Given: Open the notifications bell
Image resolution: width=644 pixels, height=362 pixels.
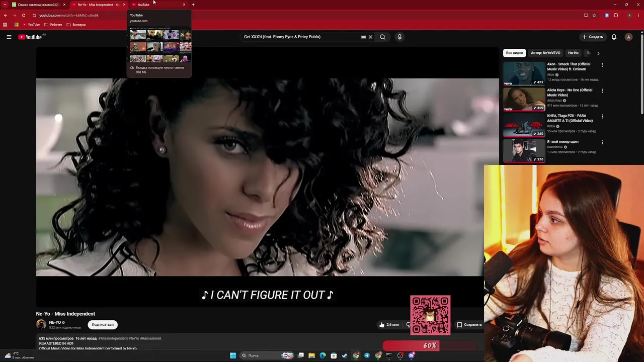Looking at the screenshot, I should 614,37.
